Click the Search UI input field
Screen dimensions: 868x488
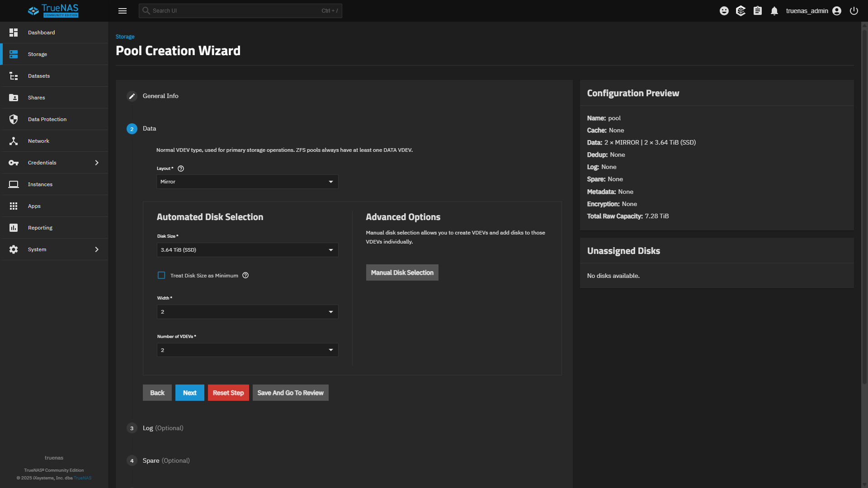pos(235,11)
